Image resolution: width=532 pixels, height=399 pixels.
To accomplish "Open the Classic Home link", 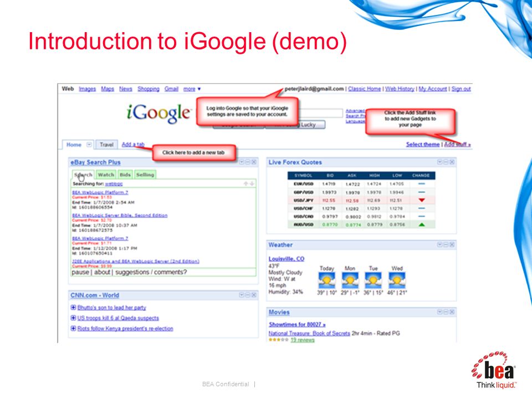I will pos(365,89).
